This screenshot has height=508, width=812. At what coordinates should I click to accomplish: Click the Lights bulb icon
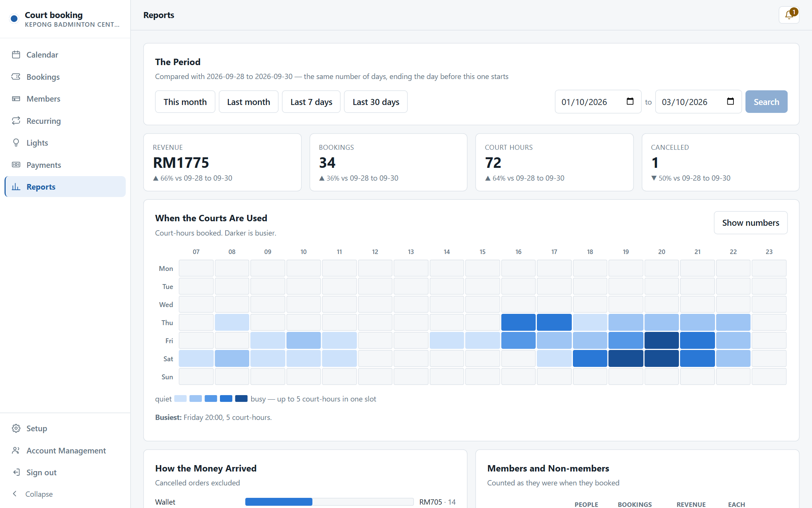(16, 143)
